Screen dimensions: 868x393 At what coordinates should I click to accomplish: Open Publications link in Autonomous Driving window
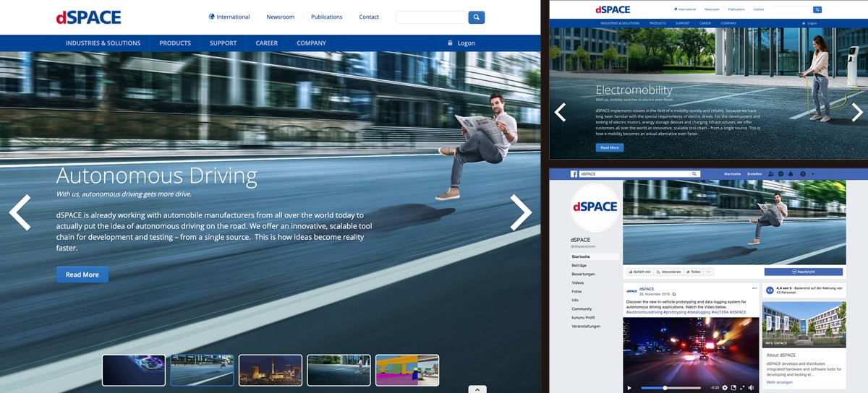coord(327,17)
